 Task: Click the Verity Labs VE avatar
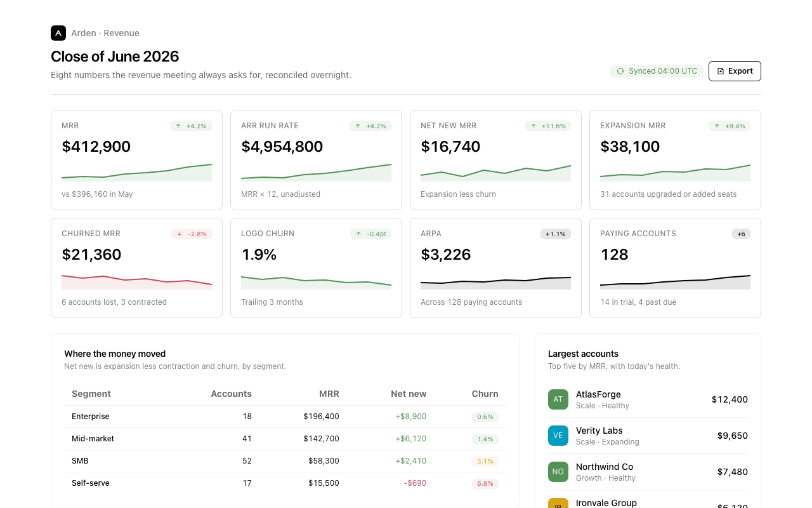[558, 436]
